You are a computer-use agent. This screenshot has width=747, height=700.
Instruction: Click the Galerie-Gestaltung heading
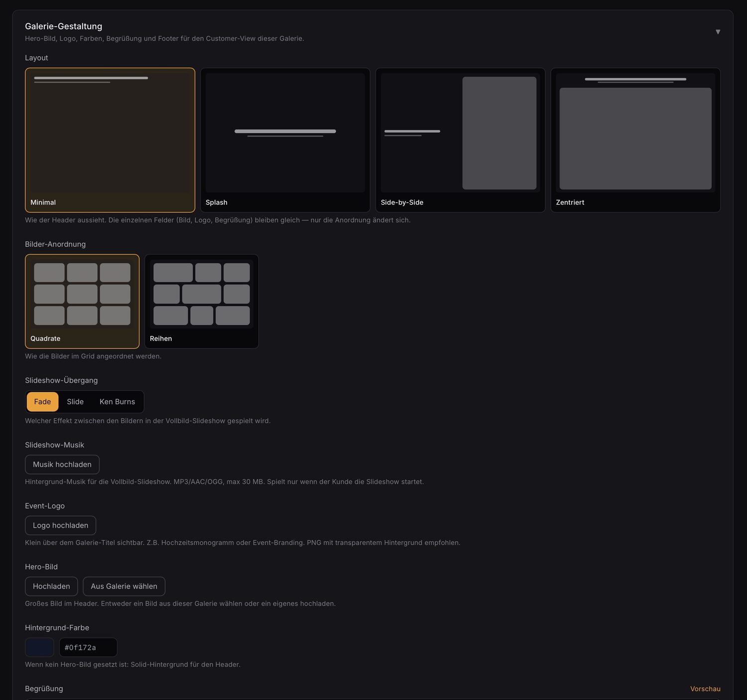pyautogui.click(x=64, y=26)
